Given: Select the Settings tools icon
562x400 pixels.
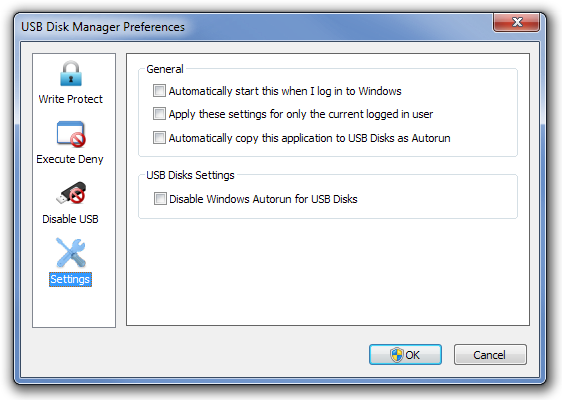Looking at the screenshot, I should coord(71,253).
